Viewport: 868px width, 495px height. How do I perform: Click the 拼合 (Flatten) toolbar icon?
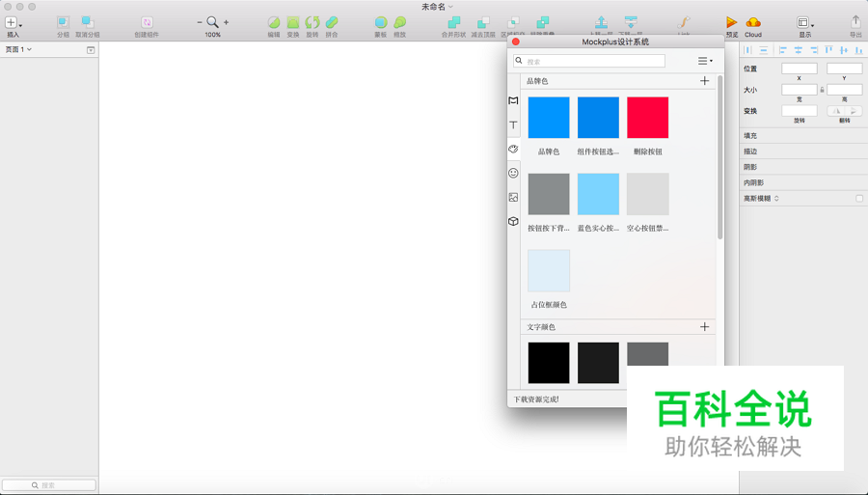[332, 22]
